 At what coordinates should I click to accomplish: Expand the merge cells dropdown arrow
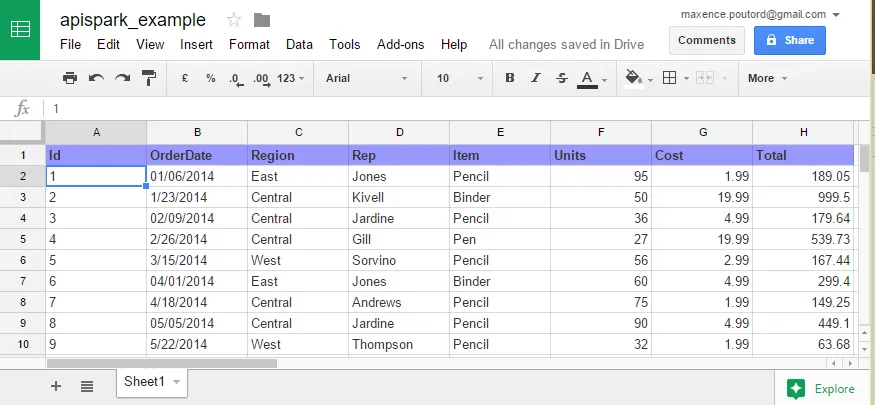click(724, 79)
